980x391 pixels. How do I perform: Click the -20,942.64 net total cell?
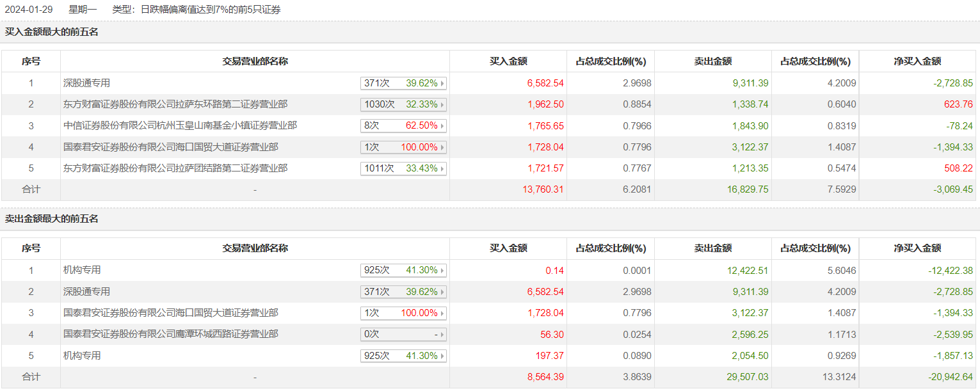pyautogui.click(x=950, y=377)
